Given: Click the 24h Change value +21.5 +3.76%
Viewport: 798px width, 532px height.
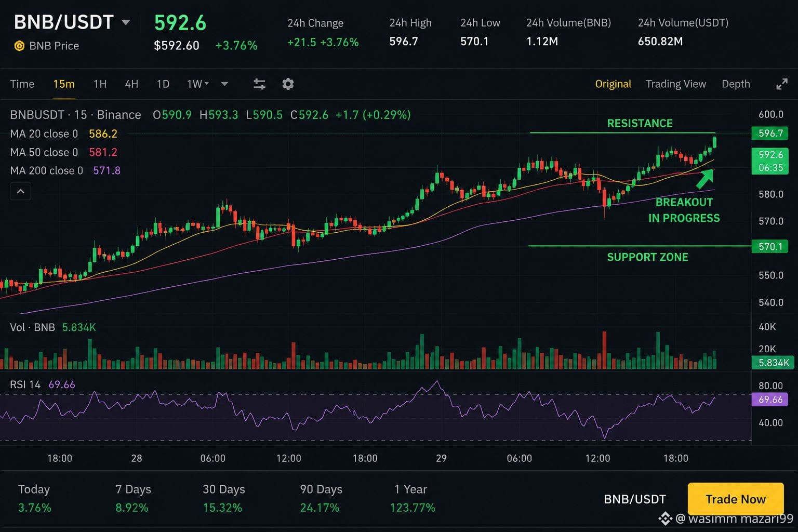Looking at the screenshot, I should point(323,42).
